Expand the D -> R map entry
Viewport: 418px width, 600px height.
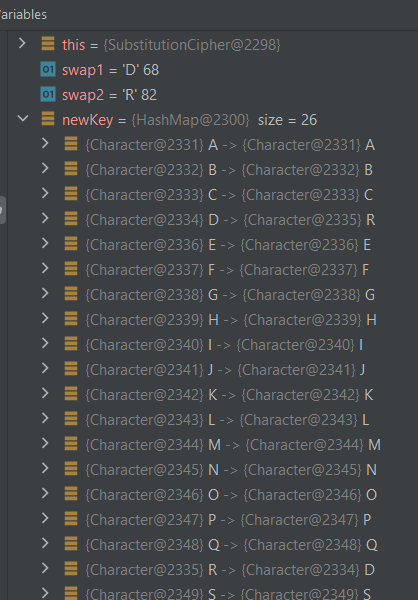pos(45,218)
